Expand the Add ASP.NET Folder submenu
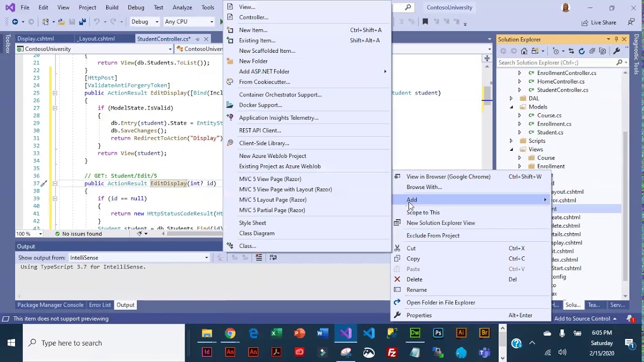Viewport: 644px width, 362px height. coord(307,71)
